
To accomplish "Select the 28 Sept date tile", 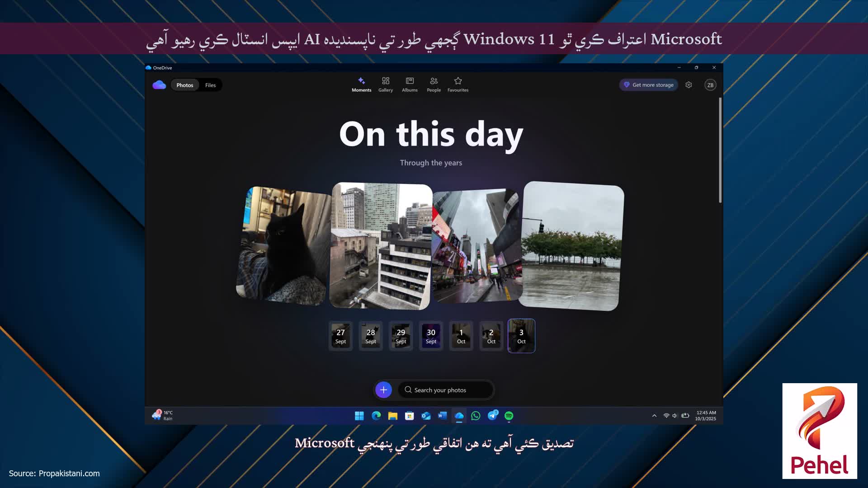I will point(371,336).
